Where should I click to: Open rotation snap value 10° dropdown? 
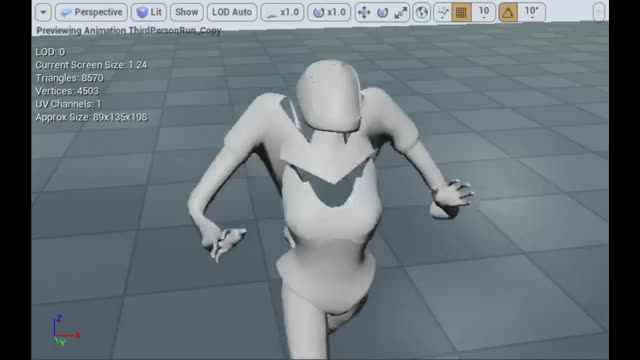pyautogui.click(x=531, y=13)
